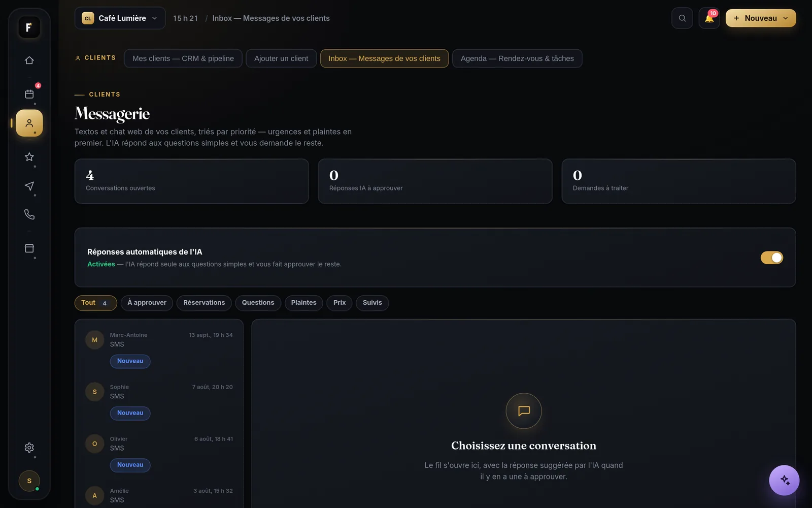Open the paper plane campaigns icon
Image resolution: width=812 pixels, height=508 pixels.
point(29,186)
